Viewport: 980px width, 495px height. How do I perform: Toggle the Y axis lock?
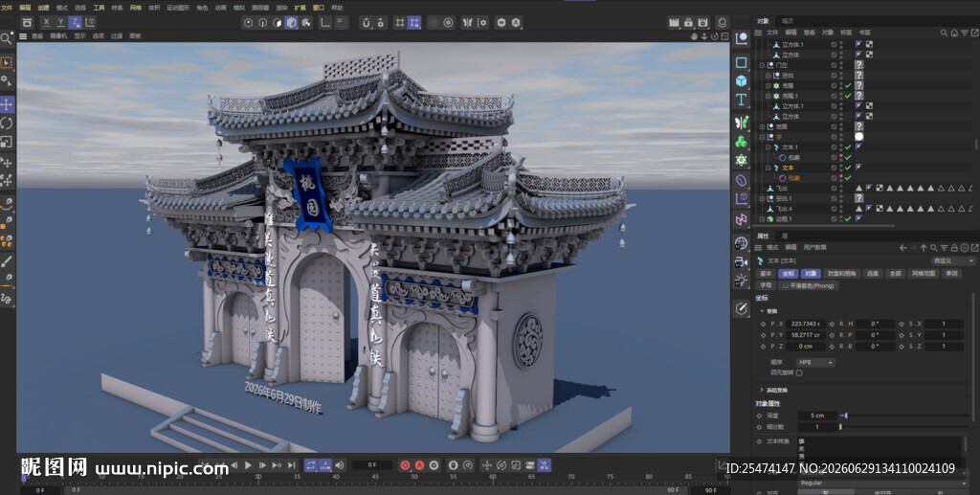60,23
